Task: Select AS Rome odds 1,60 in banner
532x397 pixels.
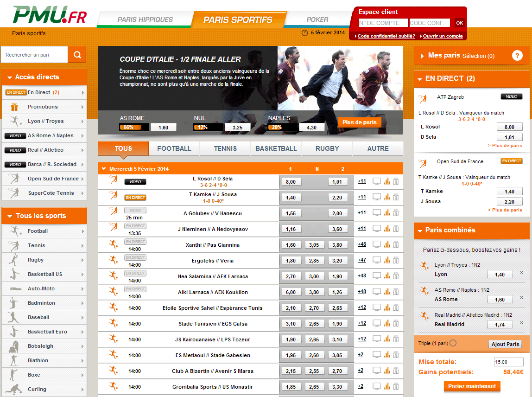Action: coord(163,128)
